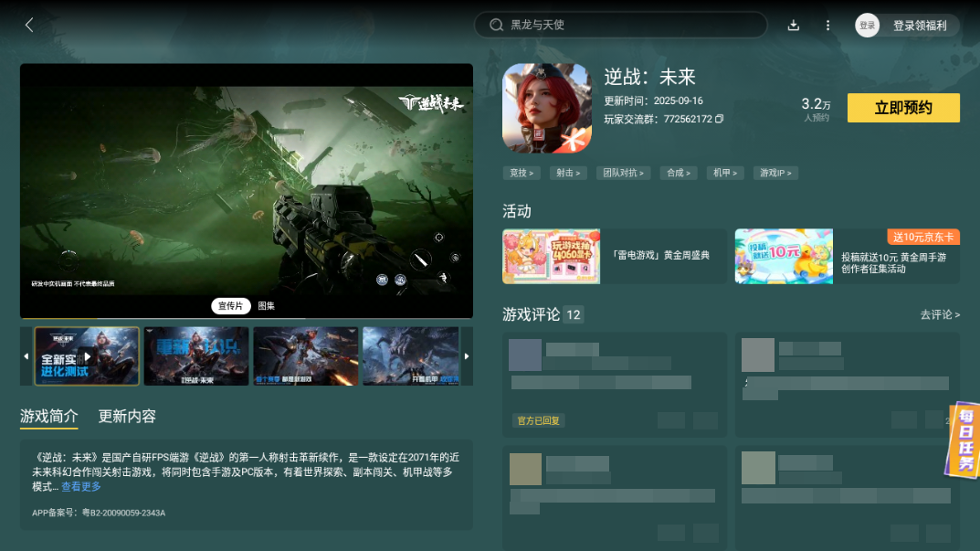
Task: Open the 机甲 tag
Action: click(725, 174)
